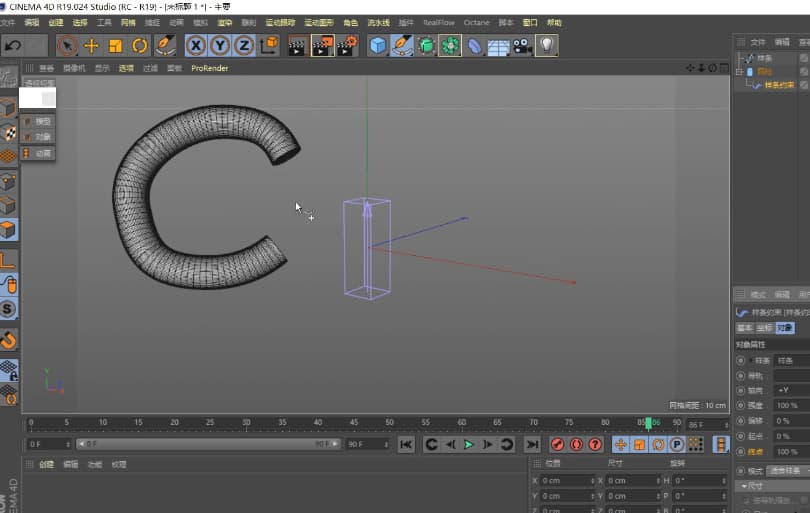Screen dimensions: 810x513
Task: Add a Cube primitive object
Action: [378, 45]
